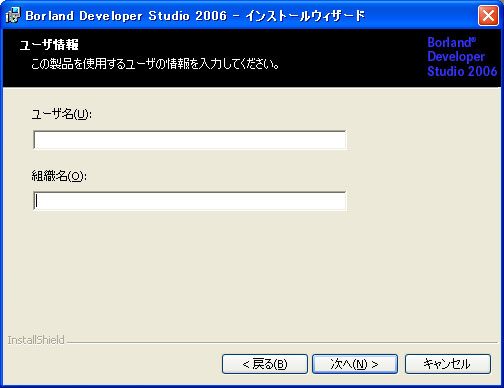Click the 組織名(O): label
The height and width of the screenshot is (388, 504).
coord(59,176)
